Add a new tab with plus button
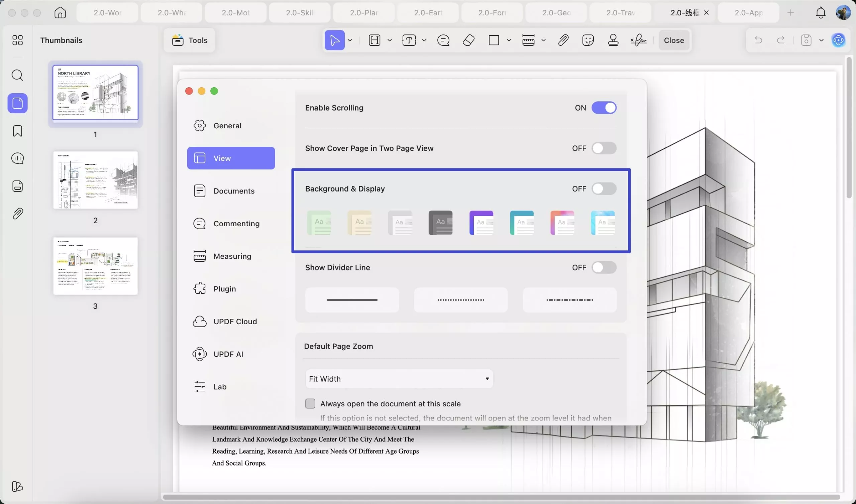Image resolution: width=856 pixels, height=504 pixels. pos(791,13)
